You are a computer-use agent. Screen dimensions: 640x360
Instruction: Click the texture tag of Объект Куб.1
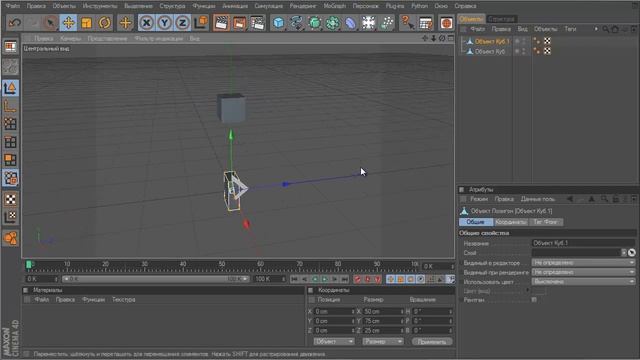(547, 41)
